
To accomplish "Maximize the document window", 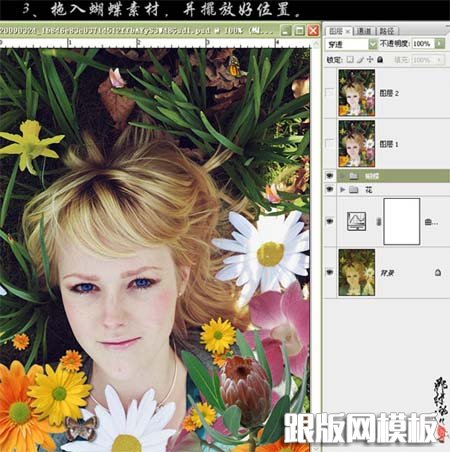I will tap(299, 30).
